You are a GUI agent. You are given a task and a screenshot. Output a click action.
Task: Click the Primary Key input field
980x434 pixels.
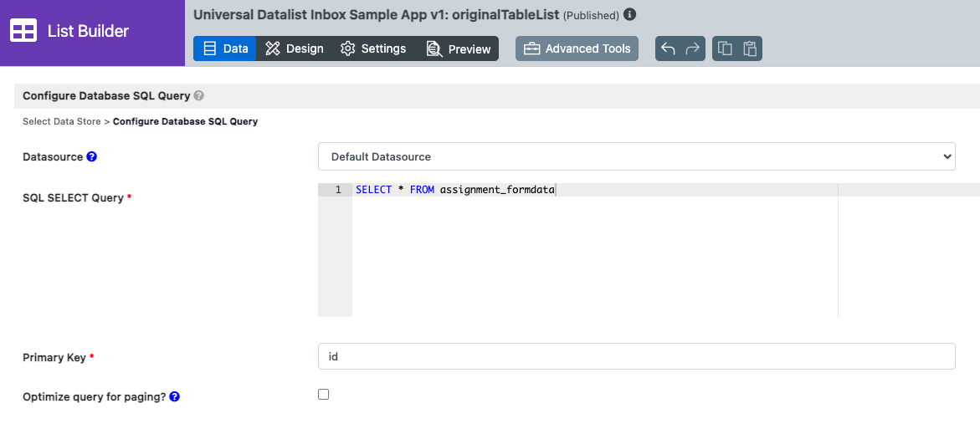point(636,356)
